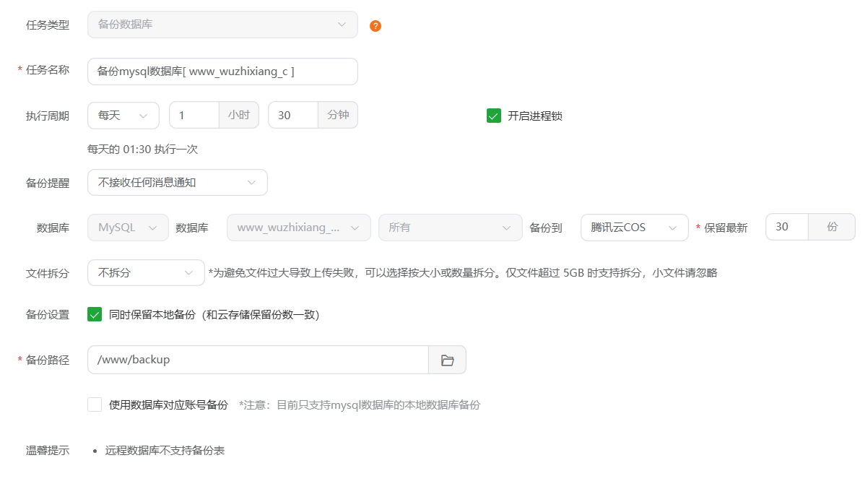Screen dimensions: 868x489
Task: Click the 份 unit label beside retention count
Action: coord(832,227)
